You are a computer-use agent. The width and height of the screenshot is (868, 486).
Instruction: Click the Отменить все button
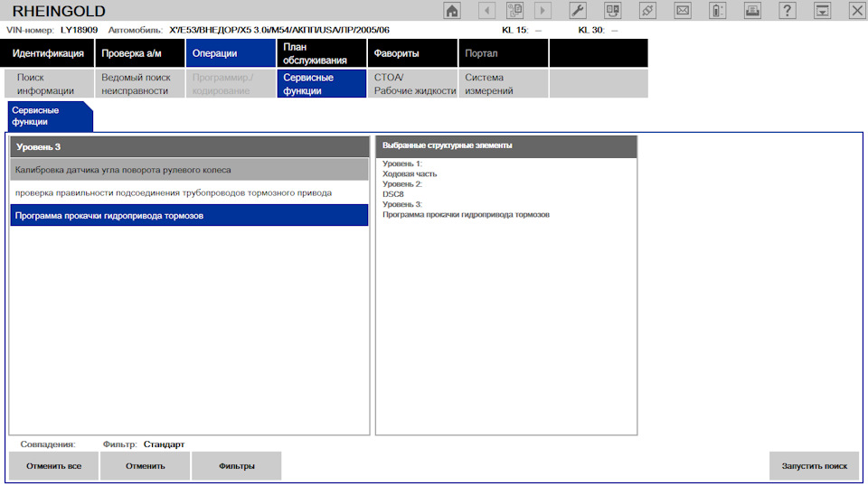[x=53, y=466]
